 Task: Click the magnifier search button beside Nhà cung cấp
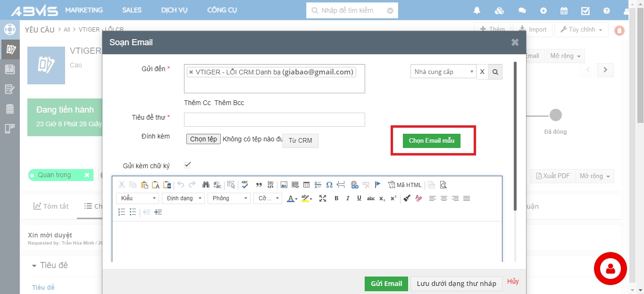point(495,72)
